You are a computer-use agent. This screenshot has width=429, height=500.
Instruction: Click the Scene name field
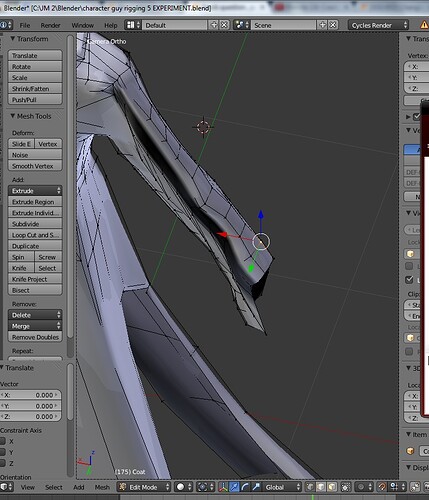(x=283, y=25)
